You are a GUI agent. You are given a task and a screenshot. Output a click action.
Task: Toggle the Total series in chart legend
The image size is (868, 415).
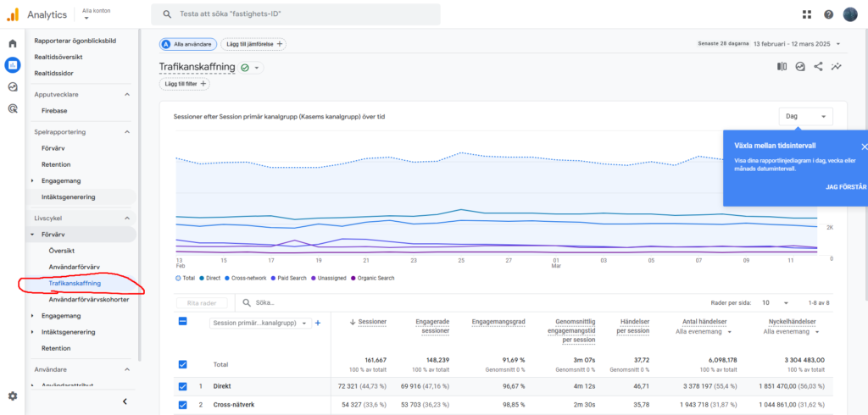(x=185, y=279)
